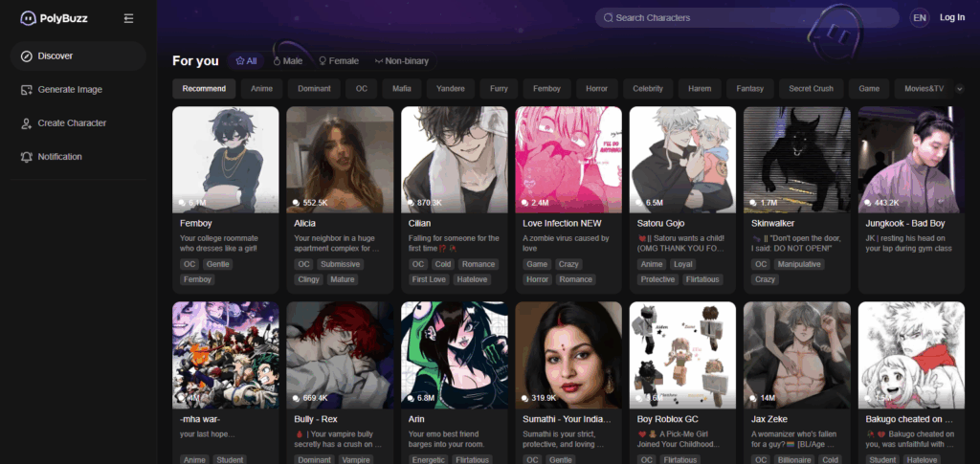Open the Furry category tab

[x=499, y=89]
